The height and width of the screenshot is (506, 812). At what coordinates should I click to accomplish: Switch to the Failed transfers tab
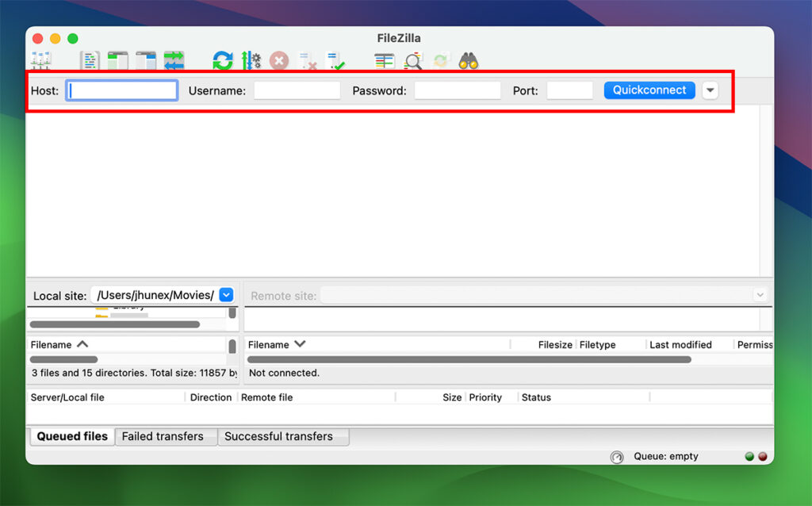click(163, 436)
